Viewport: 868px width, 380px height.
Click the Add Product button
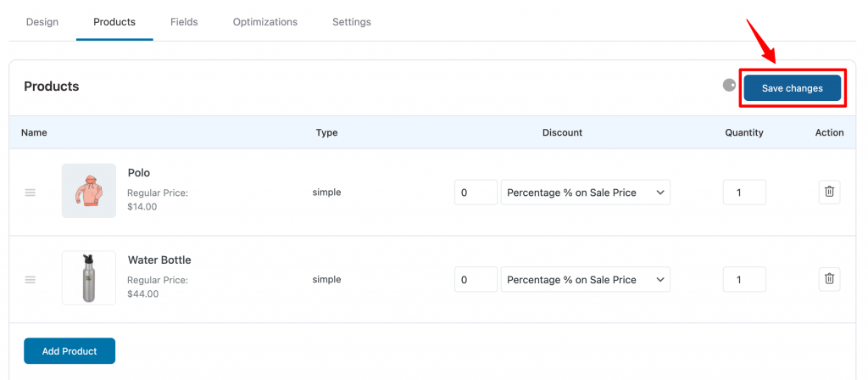[70, 351]
